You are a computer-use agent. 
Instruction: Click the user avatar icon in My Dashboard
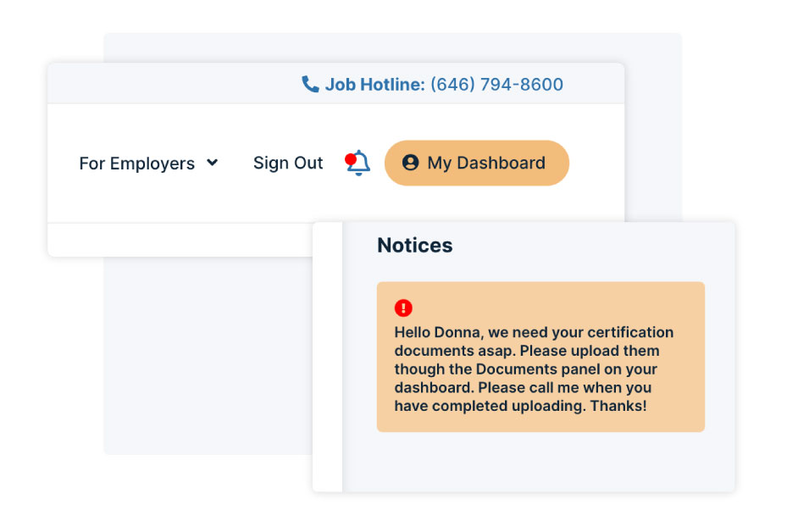(x=410, y=163)
